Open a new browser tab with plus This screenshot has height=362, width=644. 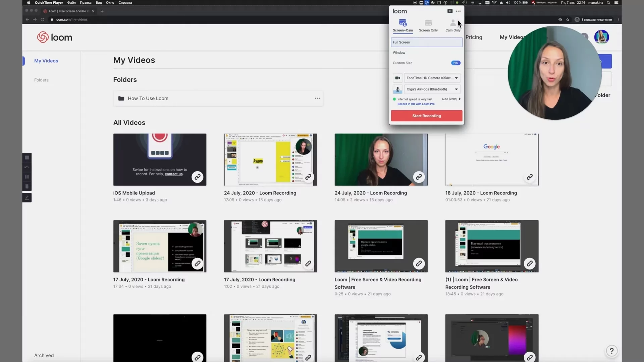[102, 11]
